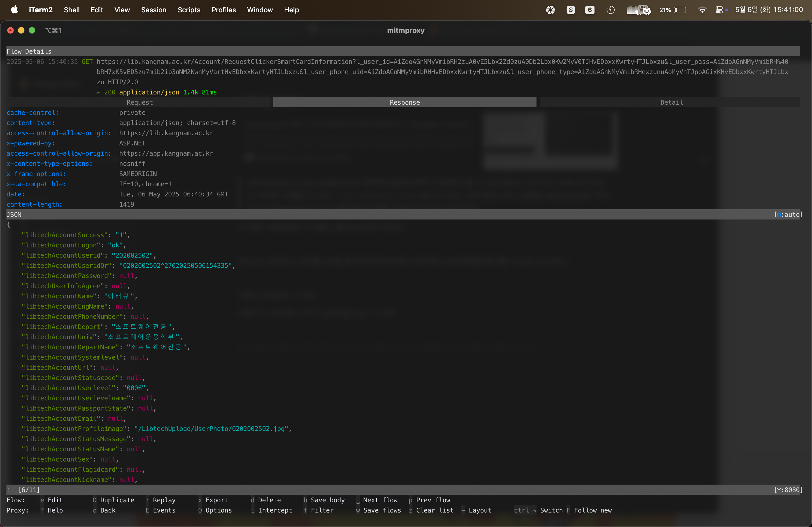Viewport: 812px width, 527px height.
Task: Click the number 6 menu bar icon
Action: (590, 10)
